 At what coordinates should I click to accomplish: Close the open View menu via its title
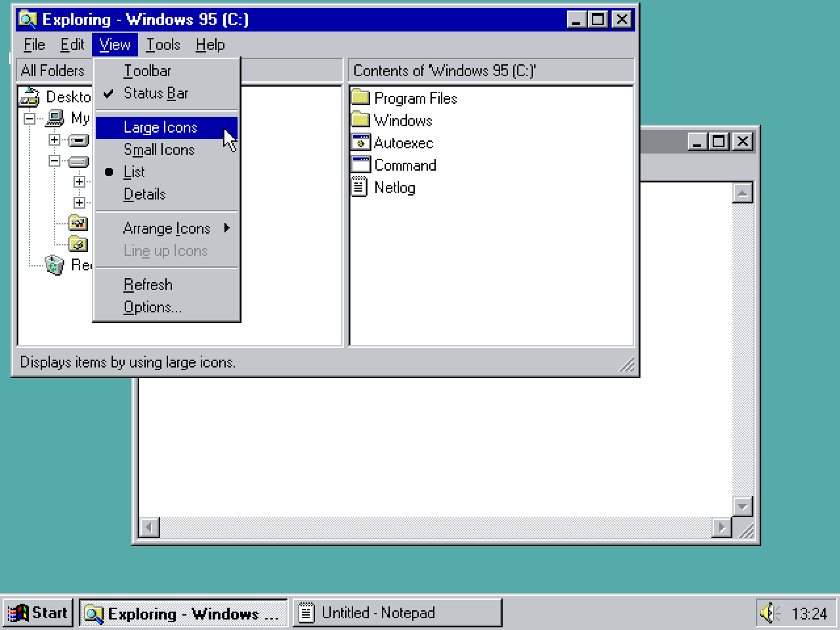(x=115, y=45)
